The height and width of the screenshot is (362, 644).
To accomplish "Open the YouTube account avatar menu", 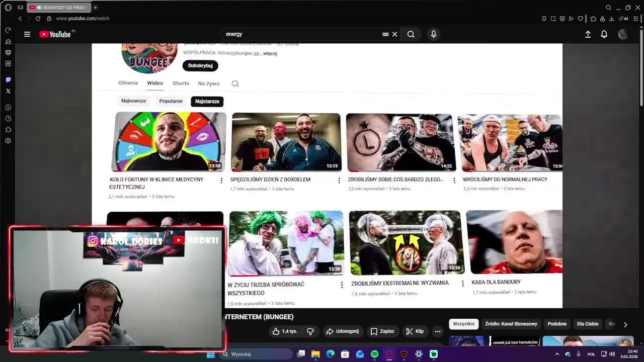I will (x=623, y=34).
